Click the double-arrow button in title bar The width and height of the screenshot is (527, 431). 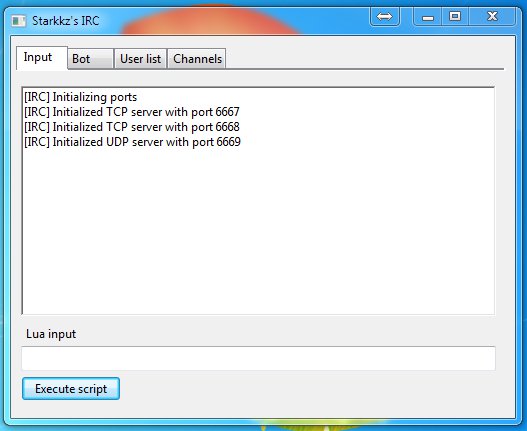tap(385, 16)
